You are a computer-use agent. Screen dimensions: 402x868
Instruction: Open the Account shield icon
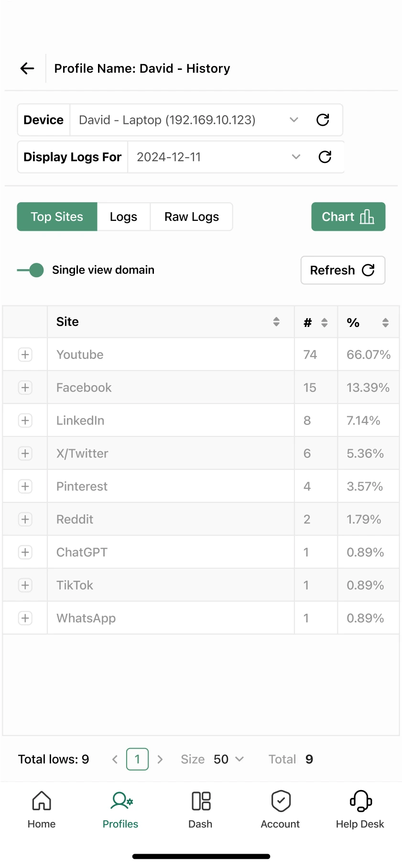(281, 801)
